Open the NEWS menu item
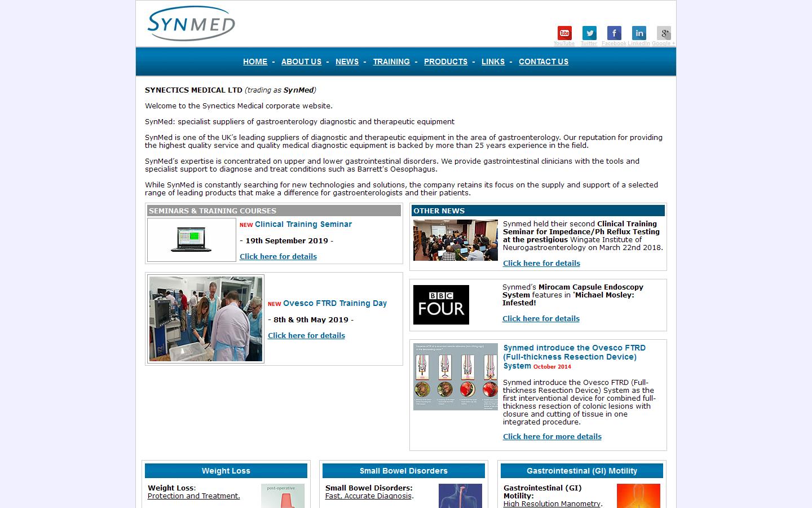The width and height of the screenshot is (812, 508). pyautogui.click(x=347, y=62)
